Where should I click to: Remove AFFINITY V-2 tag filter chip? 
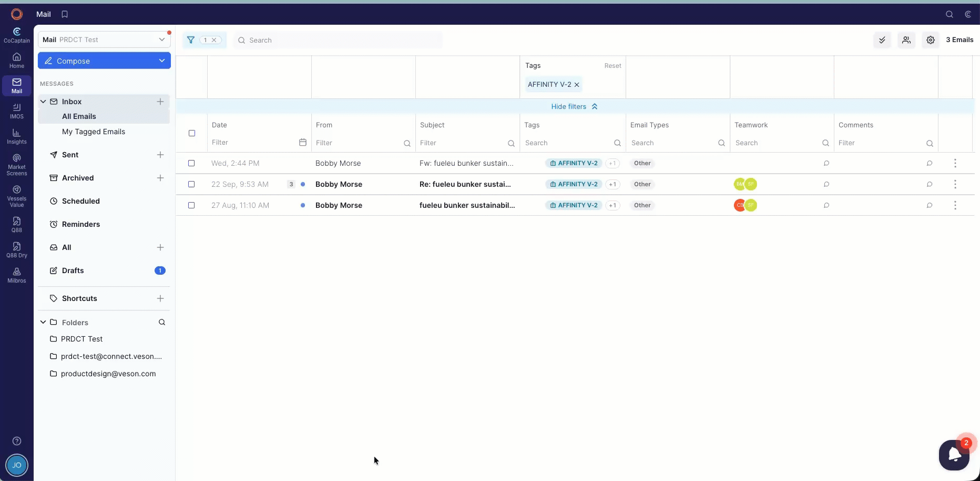pyautogui.click(x=577, y=85)
